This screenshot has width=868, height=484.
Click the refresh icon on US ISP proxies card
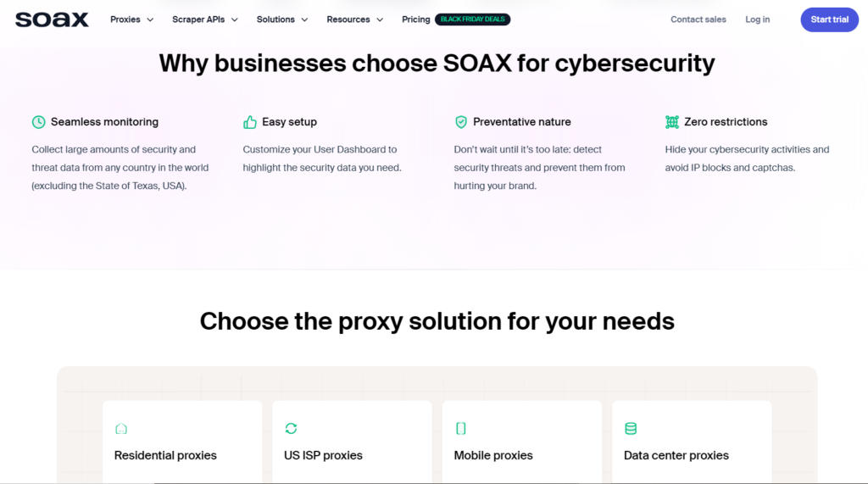292,428
